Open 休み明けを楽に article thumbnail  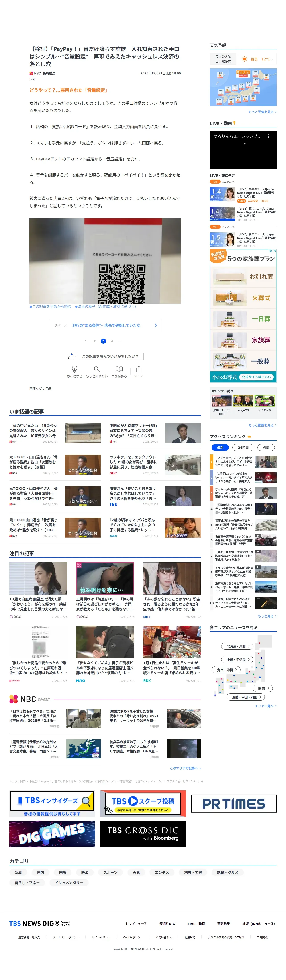(105, 578)
